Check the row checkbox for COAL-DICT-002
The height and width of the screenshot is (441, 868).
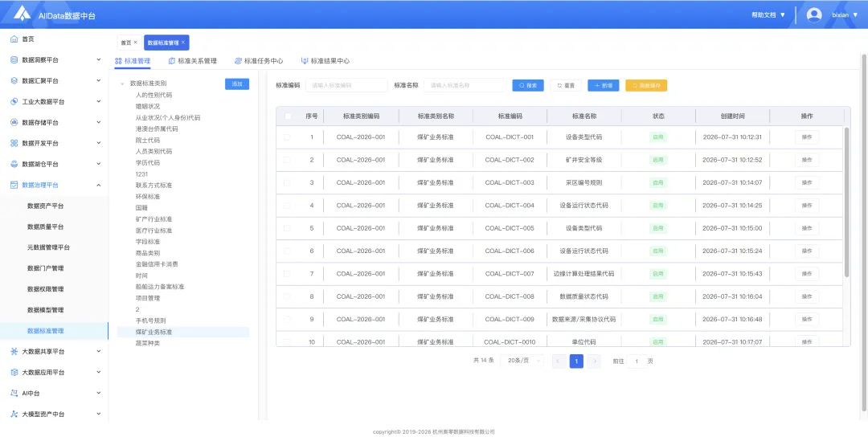coord(287,160)
